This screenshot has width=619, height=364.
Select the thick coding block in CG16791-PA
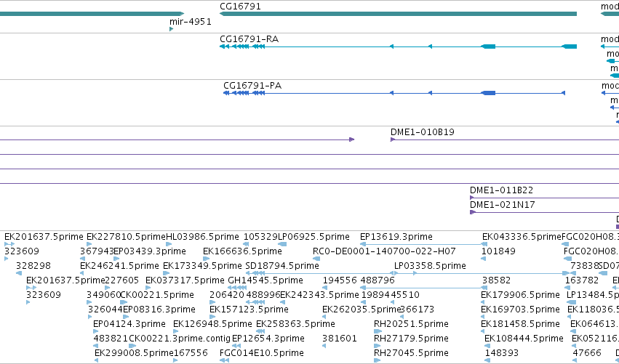tap(488, 93)
